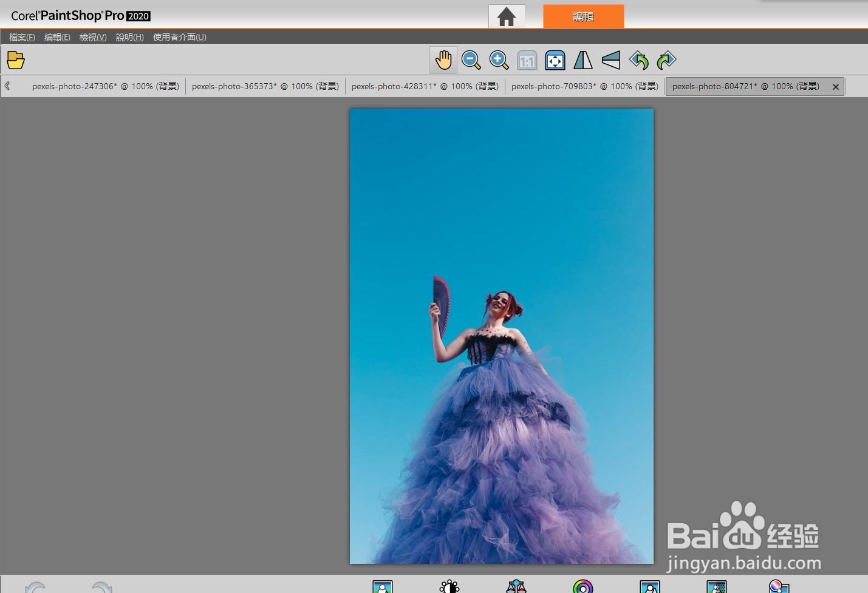This screenshot has height=593, width=868.
Task: Open the 說明(H) menu
Action: click(x=130, y=37)
